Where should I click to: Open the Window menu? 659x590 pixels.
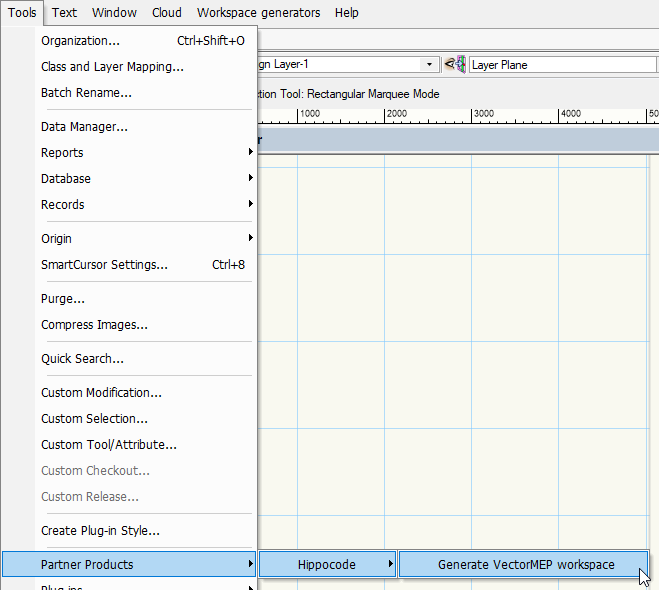(114, 13)
